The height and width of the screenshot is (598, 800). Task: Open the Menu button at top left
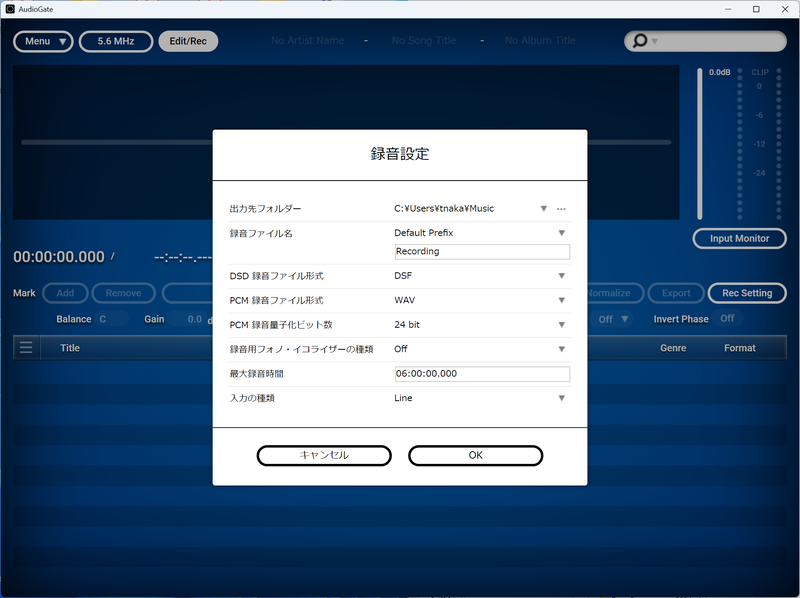click(x=43, y=41)
